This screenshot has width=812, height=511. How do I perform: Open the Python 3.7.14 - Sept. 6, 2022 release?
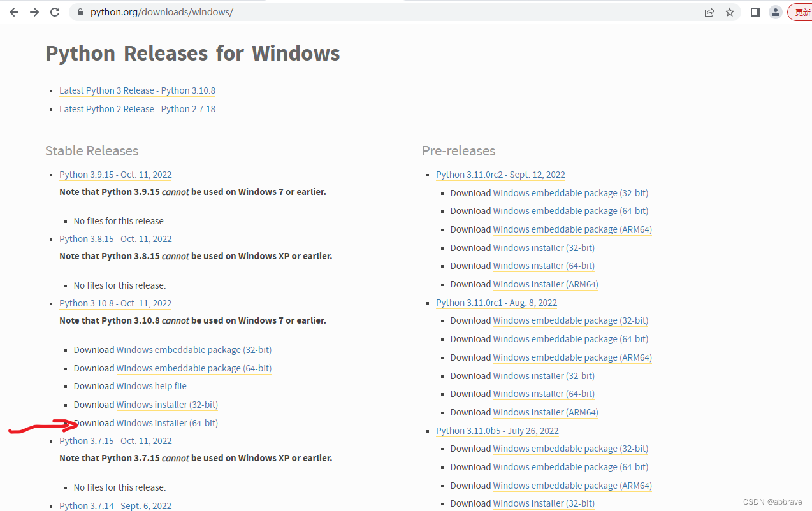pyautogui.click(x=115, y=506)
